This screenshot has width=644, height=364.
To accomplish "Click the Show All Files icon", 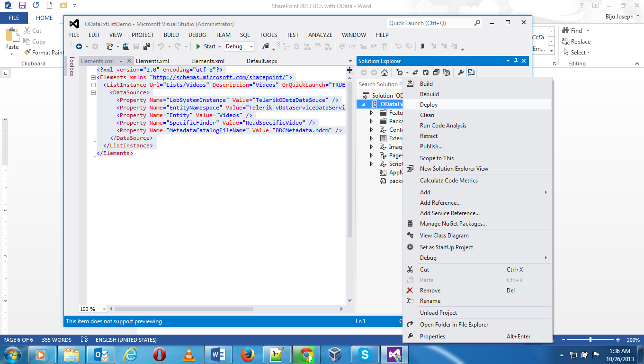I will click(447, 73).
